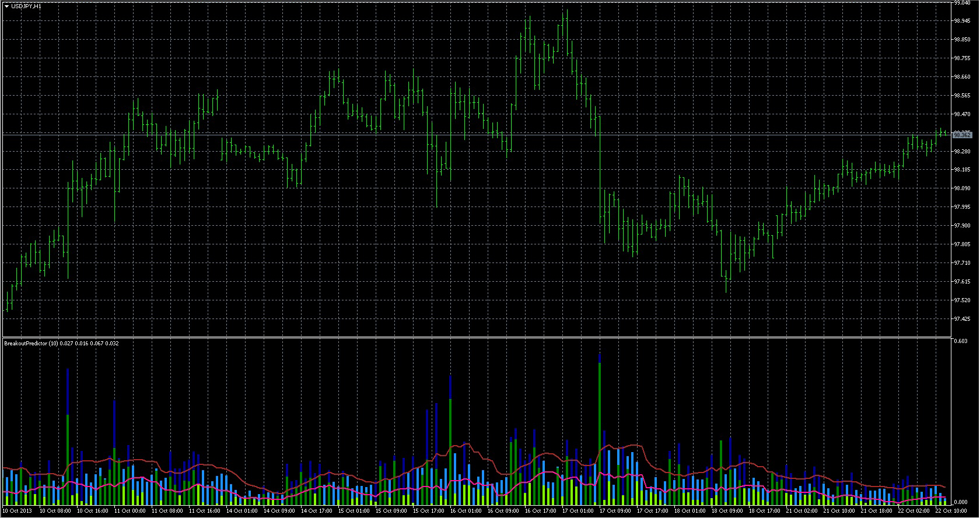Click the current price tag 98.362
980x518 pixels.
click(962, 135)
